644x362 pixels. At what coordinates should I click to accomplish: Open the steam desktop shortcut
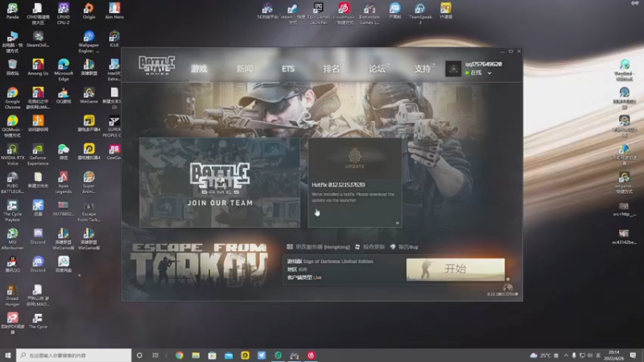click(292, 13)
